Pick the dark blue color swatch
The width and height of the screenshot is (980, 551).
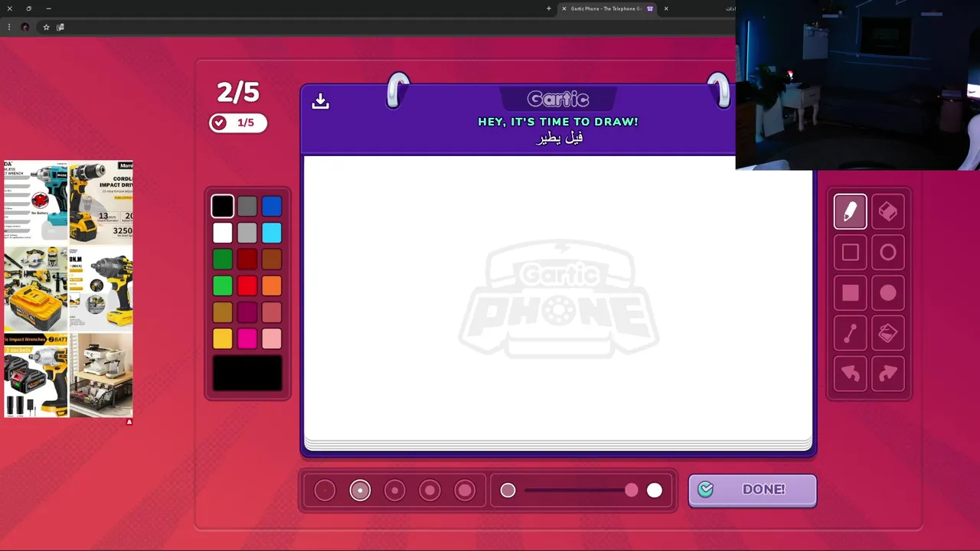tap(272, 206)
